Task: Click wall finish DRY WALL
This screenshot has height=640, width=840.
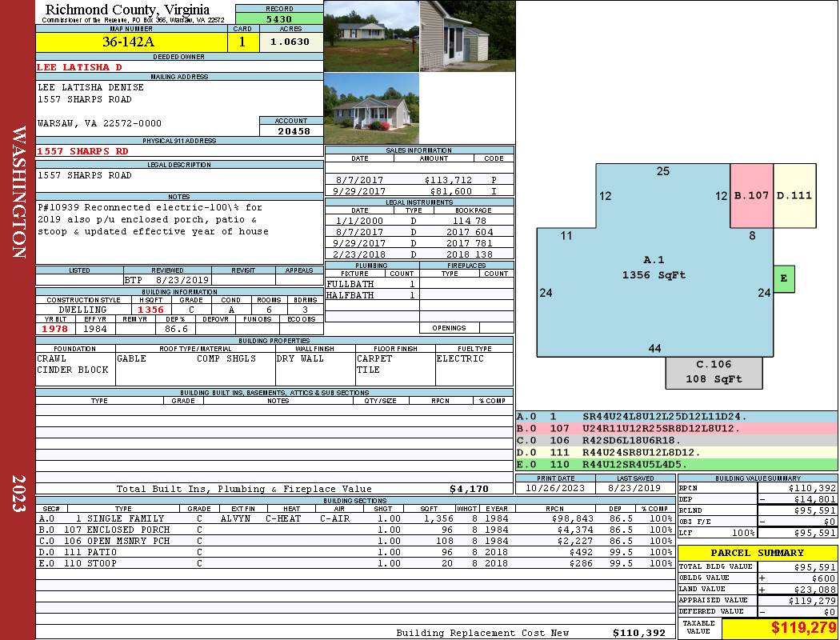Action: (x=300, y=358)
